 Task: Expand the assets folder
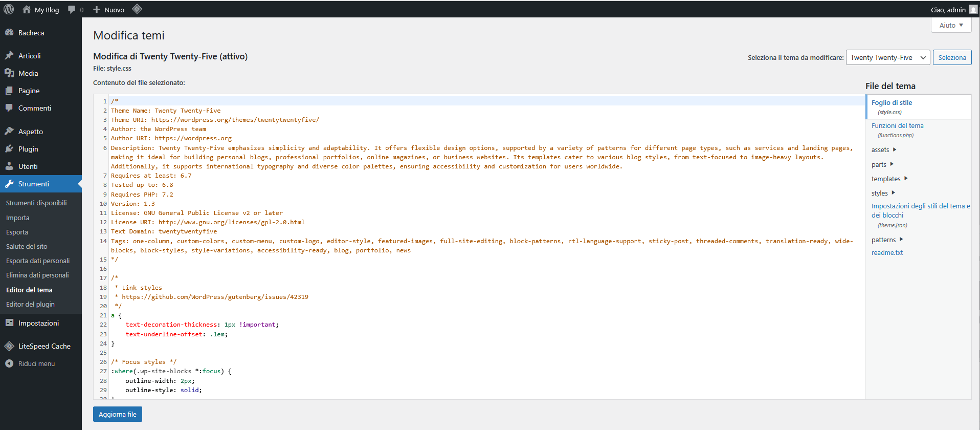(895, 149)
